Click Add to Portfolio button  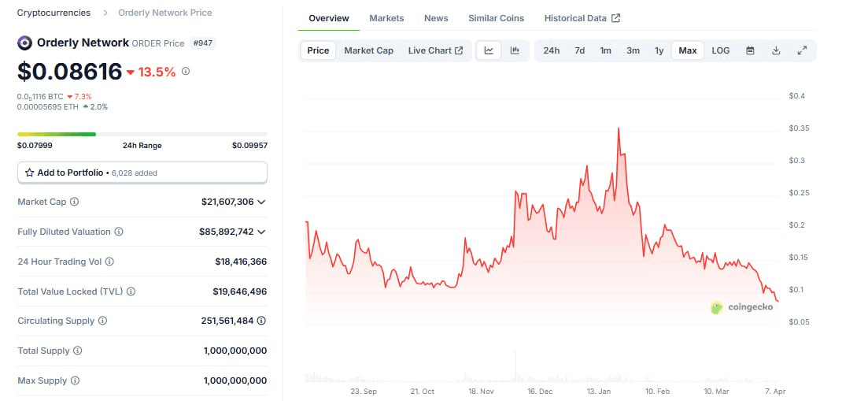[x=142, y=173]
